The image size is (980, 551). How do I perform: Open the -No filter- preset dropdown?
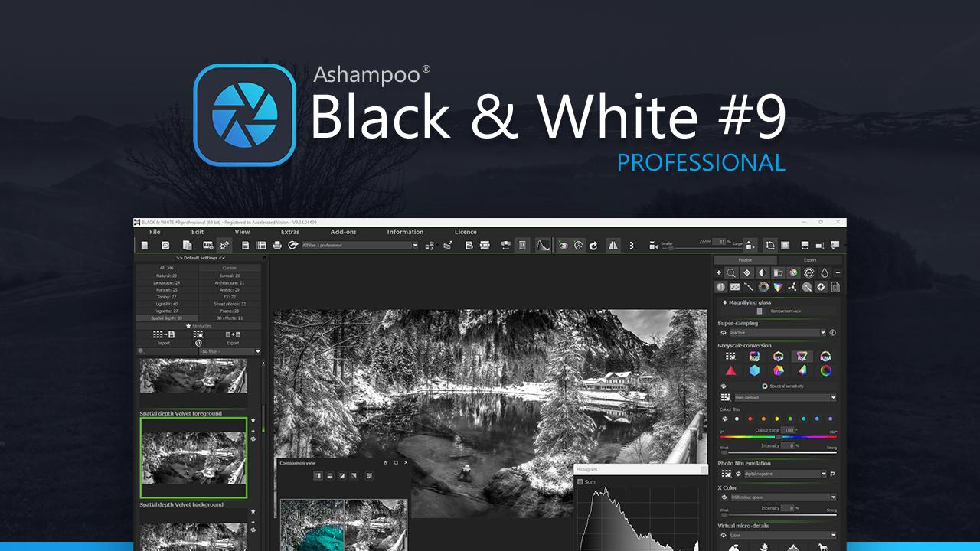coord(230,351)
